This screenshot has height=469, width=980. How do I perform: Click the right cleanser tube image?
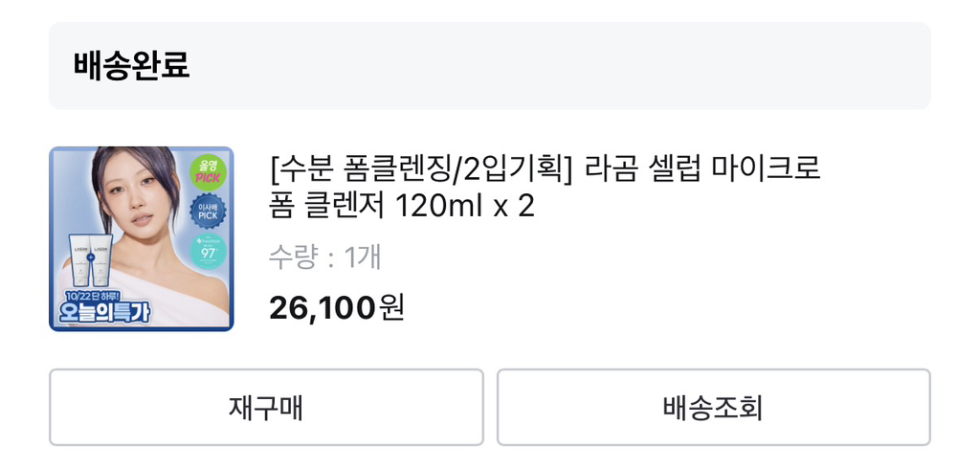(103, 262)
